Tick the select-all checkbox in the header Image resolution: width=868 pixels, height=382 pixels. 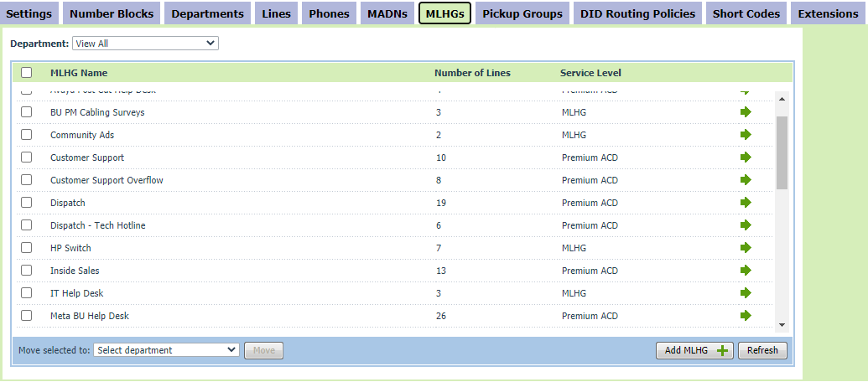(27, 72)
